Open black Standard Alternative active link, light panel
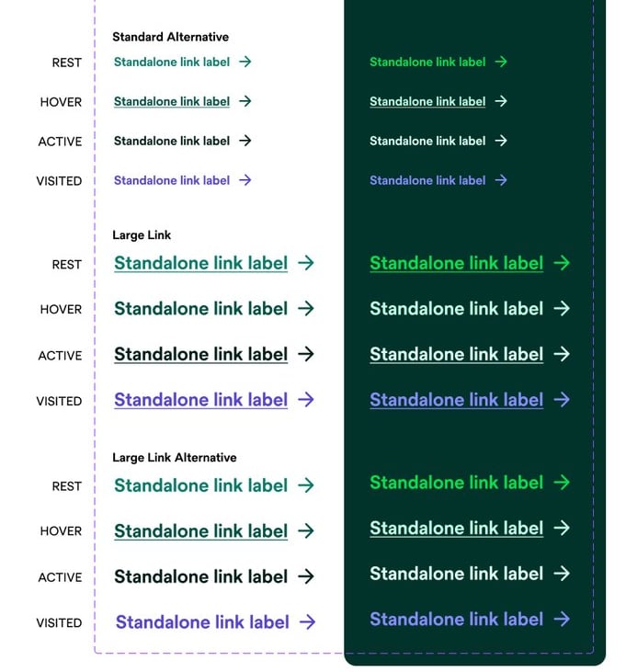The image size is (626, 672). [172, 141]
